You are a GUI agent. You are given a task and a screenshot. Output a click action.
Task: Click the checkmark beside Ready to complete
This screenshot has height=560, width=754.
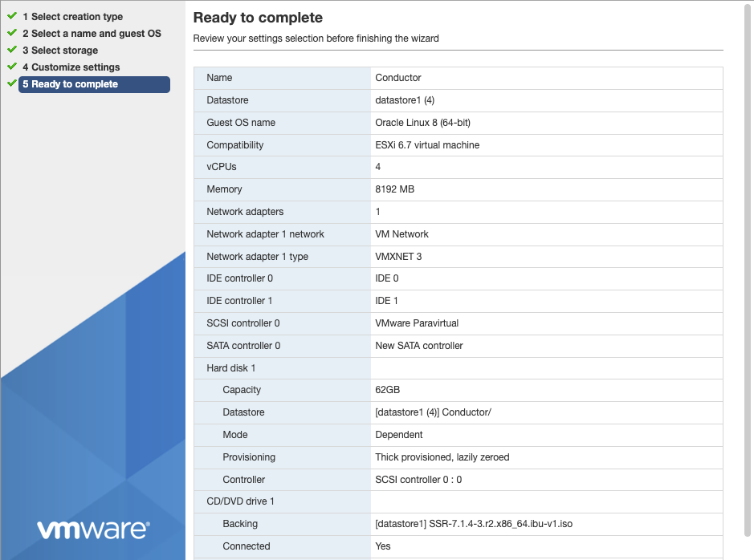pyautogui.click(x=12, y=83)
